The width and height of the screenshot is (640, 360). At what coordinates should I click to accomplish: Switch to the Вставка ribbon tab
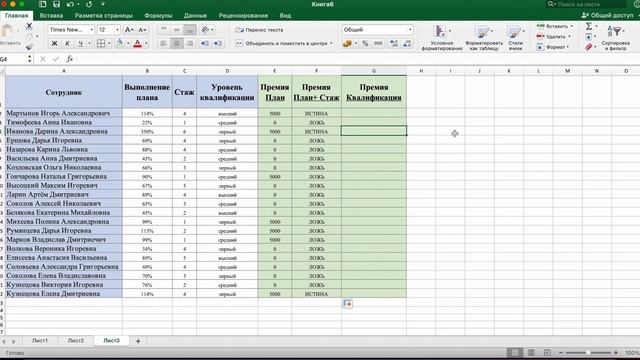[x=51, y=16]
